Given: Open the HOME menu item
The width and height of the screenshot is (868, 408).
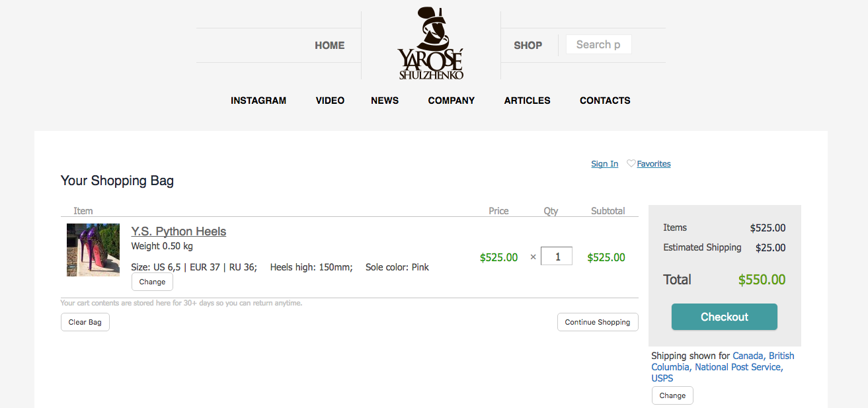Looking at the screenshot, I should pyautogui.click(x=329, y=46).
